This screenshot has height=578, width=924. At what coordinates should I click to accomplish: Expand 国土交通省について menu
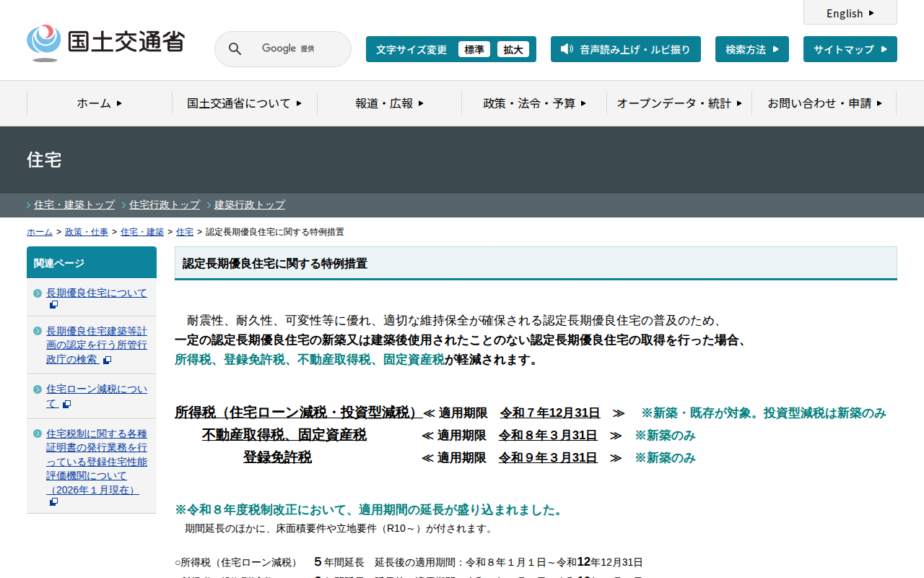pyautogui.click(x=245, y=103)
